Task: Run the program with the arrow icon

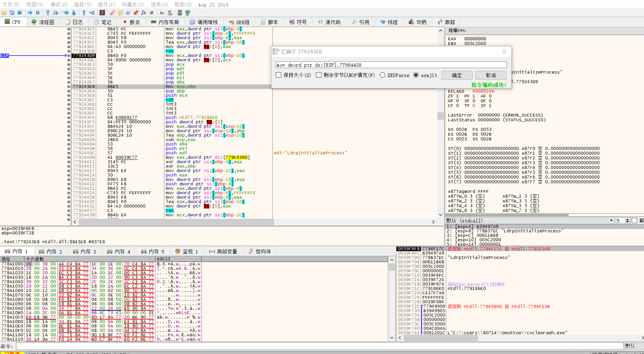Action: click(30, 13)
